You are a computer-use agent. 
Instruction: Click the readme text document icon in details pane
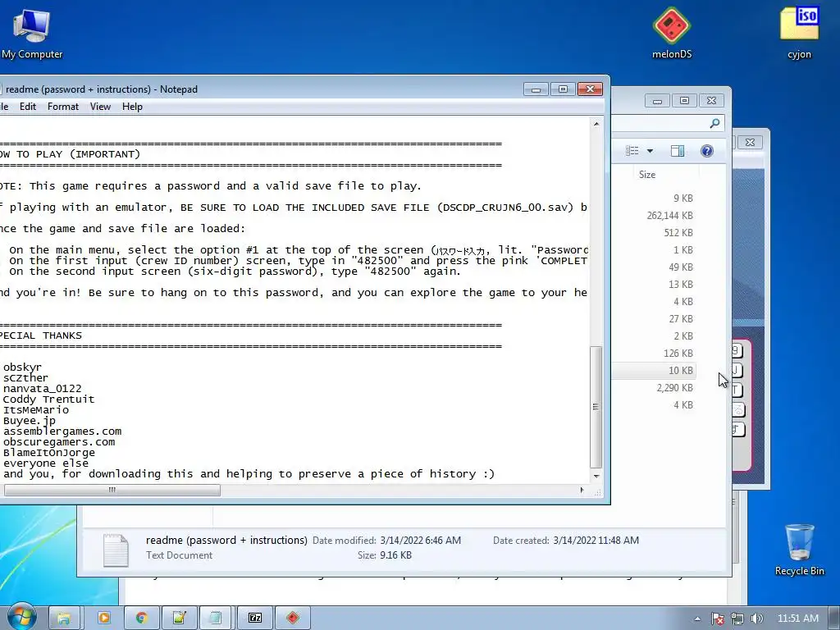[116, 550]
